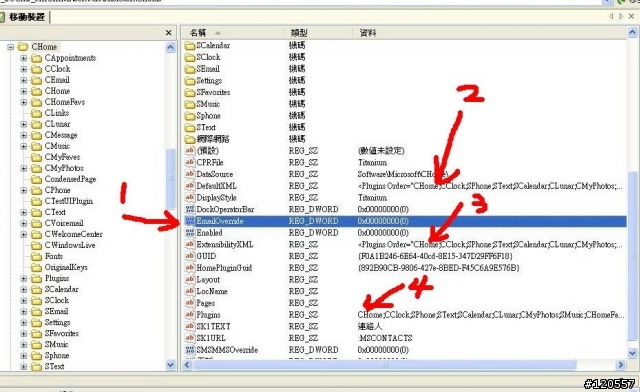
Task: Select the CLinks folder icon in tree
Action: coord(36,113)
